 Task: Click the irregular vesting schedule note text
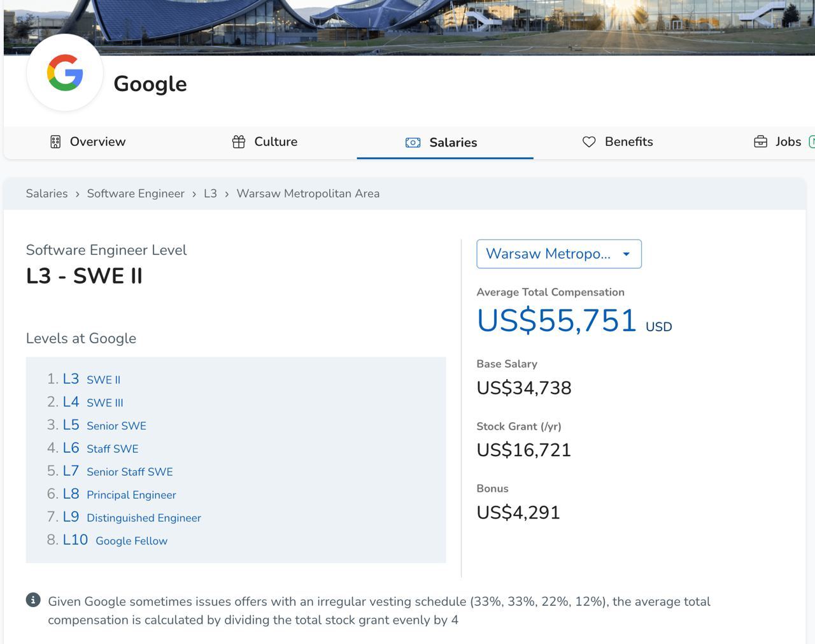pyautogui.click(x=379, y=610)
